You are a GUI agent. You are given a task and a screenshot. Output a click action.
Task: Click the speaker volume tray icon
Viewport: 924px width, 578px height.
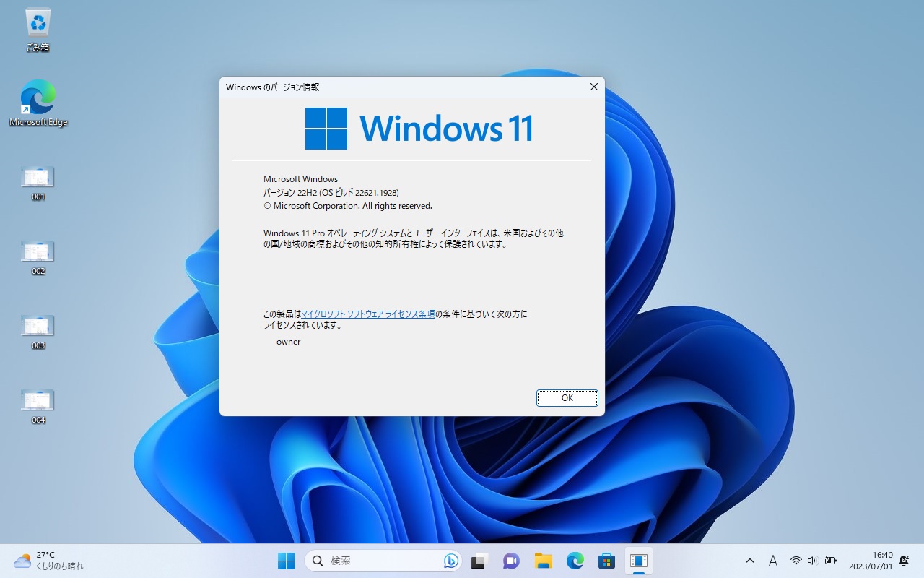812,561
